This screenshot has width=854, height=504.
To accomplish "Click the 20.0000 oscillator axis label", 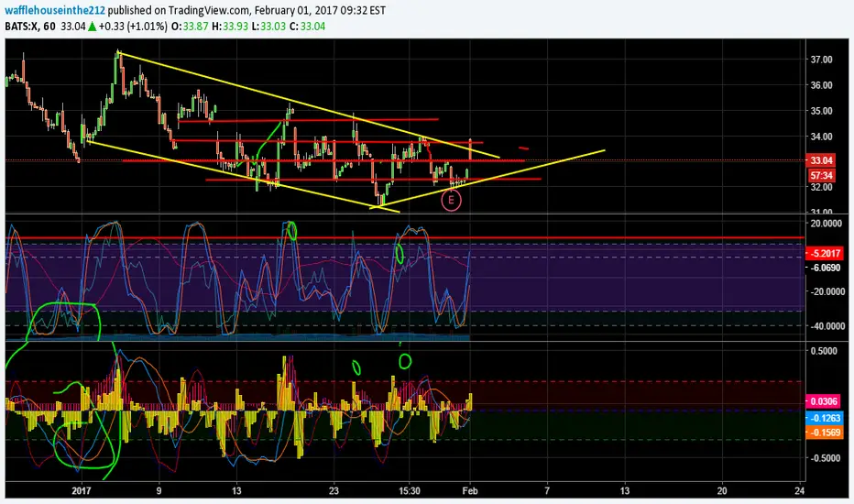I will point(826,224).
